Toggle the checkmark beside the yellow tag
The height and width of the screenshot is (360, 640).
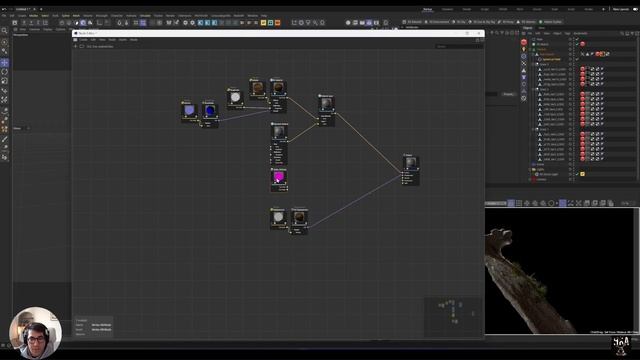[x=577, y=174]
